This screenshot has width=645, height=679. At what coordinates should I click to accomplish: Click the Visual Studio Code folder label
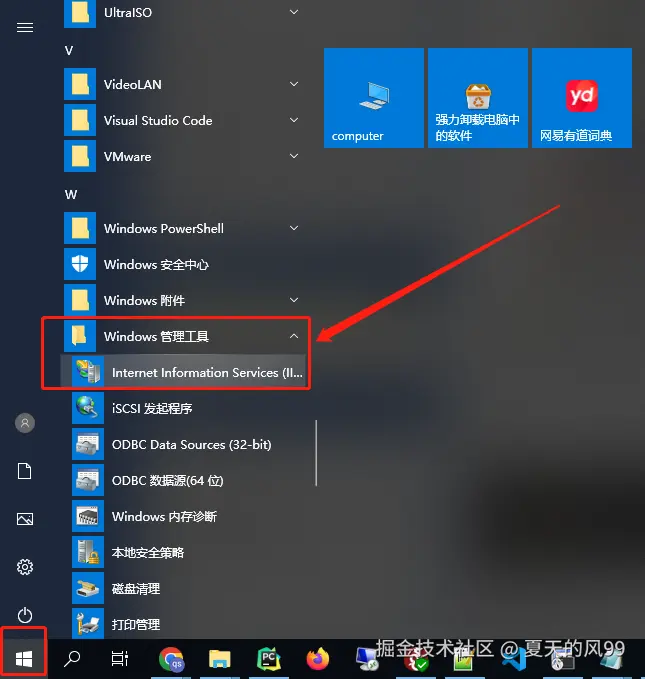click(158, 120)
